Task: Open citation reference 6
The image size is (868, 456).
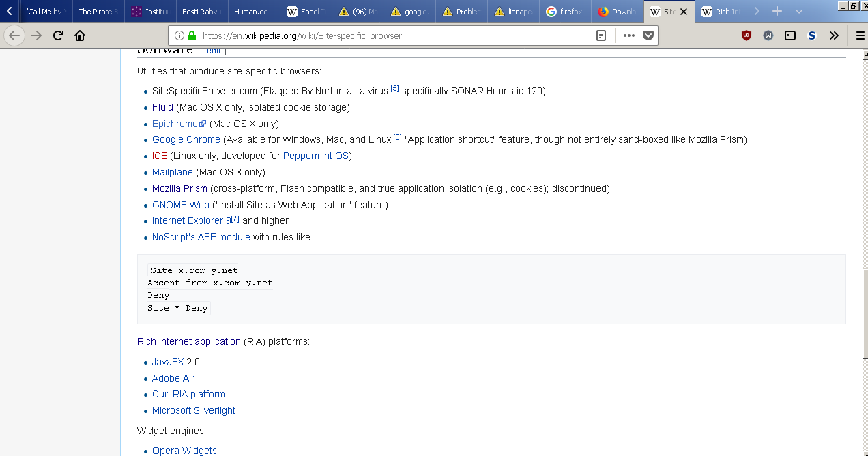Action: pyautogui.click(x=398, y=137)
